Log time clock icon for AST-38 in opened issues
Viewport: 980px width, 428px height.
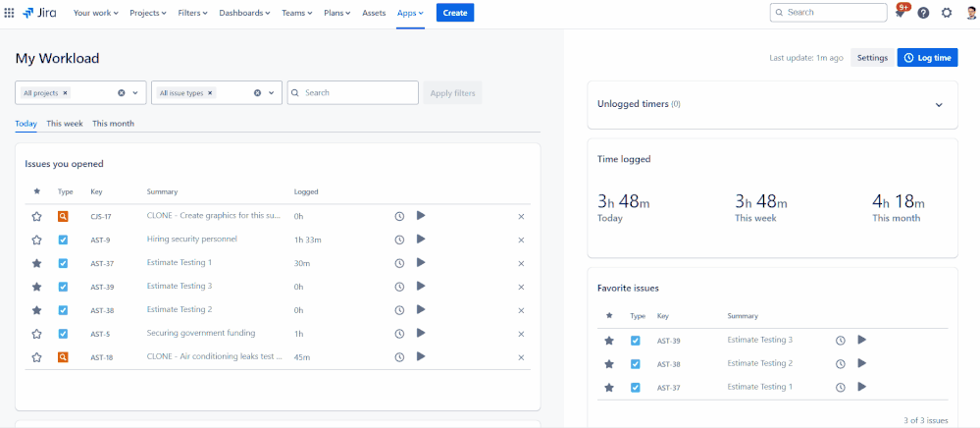tap(399, 310)
